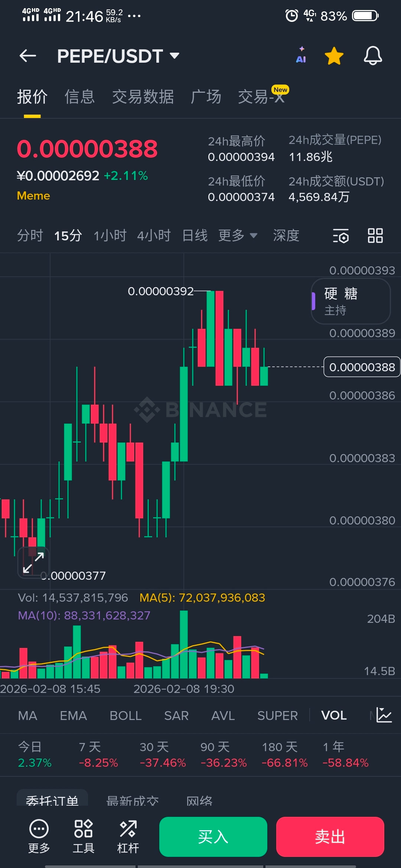The width and height of the screenshot is (401, 868).
Task: Open the 工具 tools icon
Action: [x=84, y=837]
